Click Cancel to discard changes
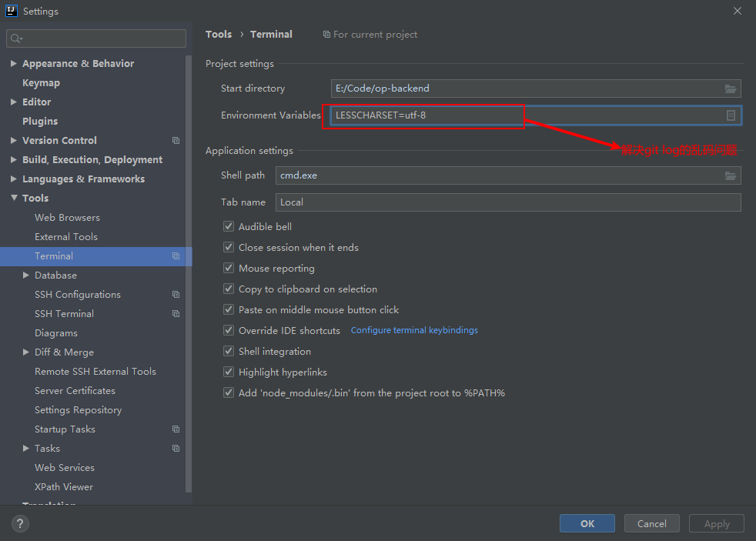Viewport: 756px width, 541px height. tap(651, 523)
